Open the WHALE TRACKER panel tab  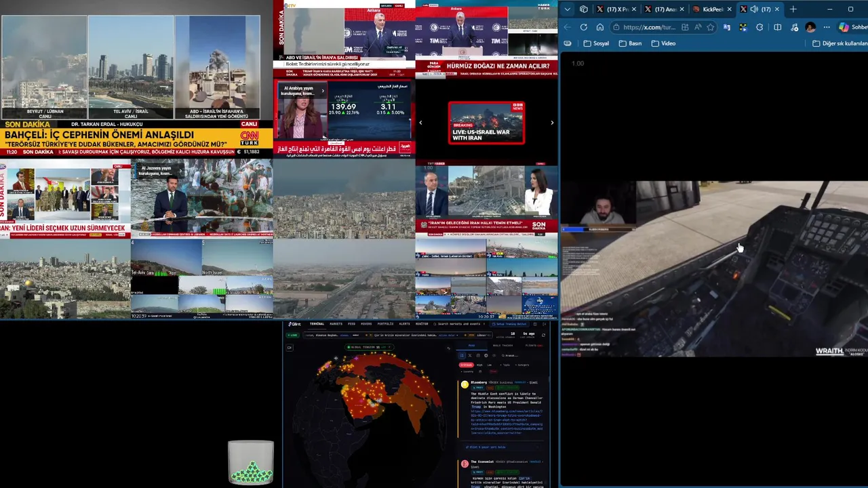click(x=503, y=346)
